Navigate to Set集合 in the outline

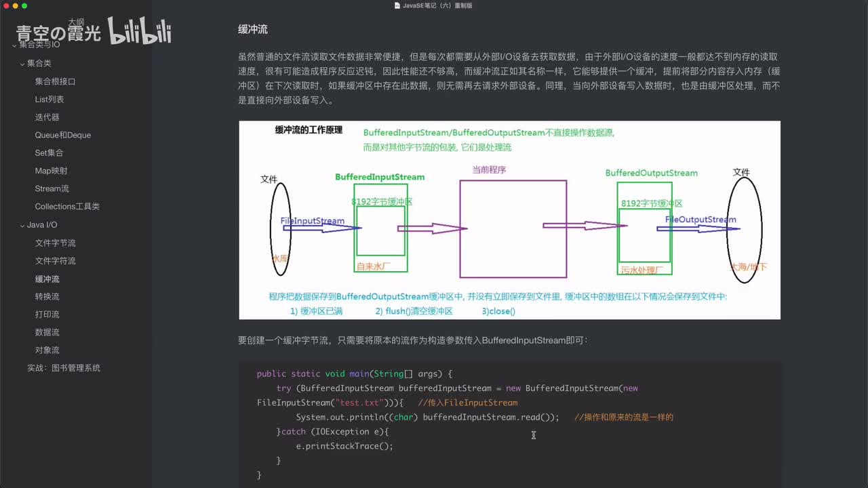[50, 153]
